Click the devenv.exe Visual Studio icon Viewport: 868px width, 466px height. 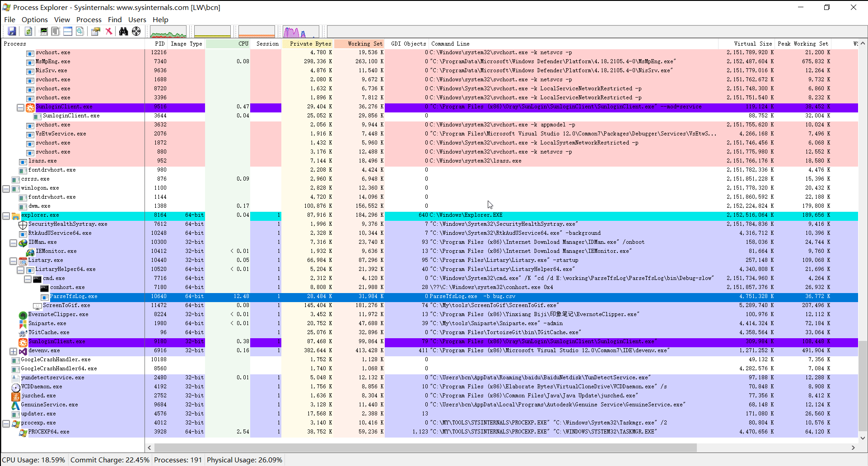point(23,351)
